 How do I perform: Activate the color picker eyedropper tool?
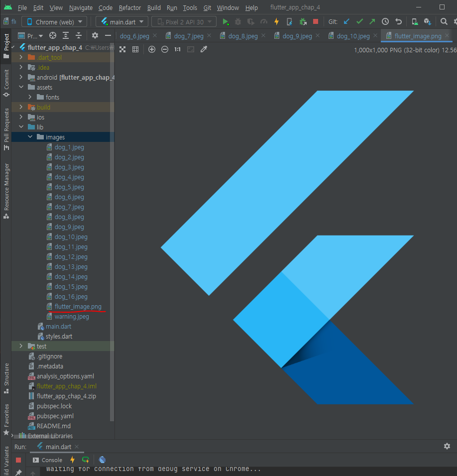(x=204, y=49)
